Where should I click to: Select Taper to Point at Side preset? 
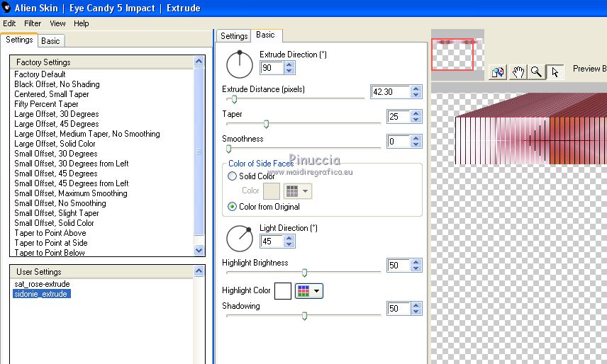[51, 243]
